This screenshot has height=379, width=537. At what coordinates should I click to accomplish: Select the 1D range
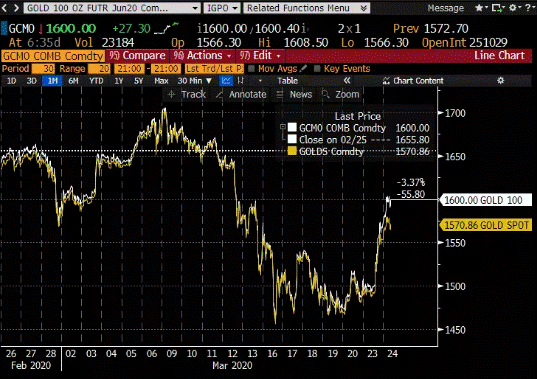(11, 81)
